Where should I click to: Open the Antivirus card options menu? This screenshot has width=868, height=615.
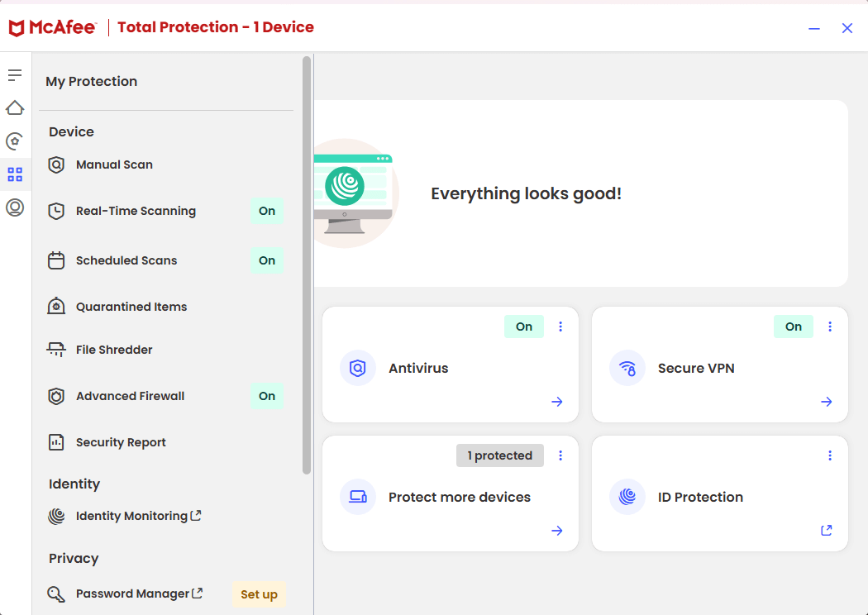(560, 327)
